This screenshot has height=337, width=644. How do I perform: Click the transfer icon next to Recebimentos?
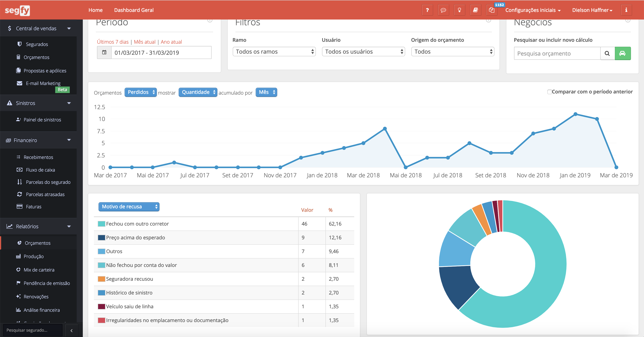pos(18,157)
